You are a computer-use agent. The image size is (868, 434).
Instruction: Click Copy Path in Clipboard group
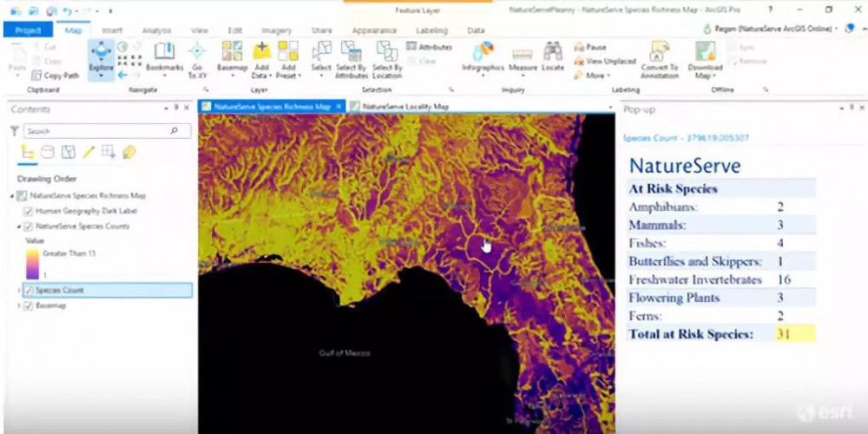pyautogui.click(x=56, y=76)
